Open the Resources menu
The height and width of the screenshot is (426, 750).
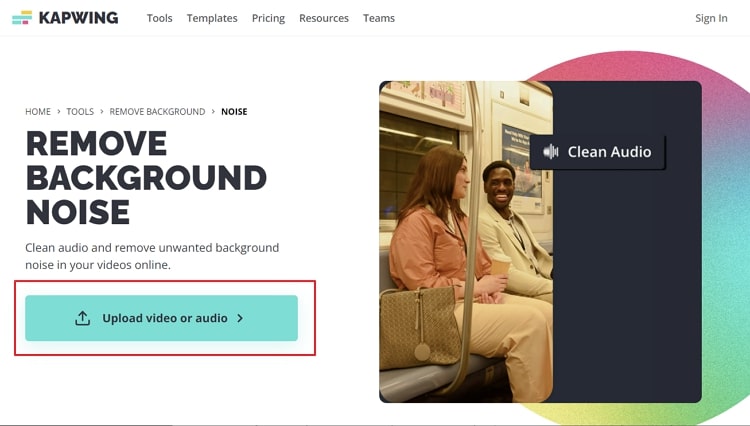pyautogui.click(x=324, y=18)
